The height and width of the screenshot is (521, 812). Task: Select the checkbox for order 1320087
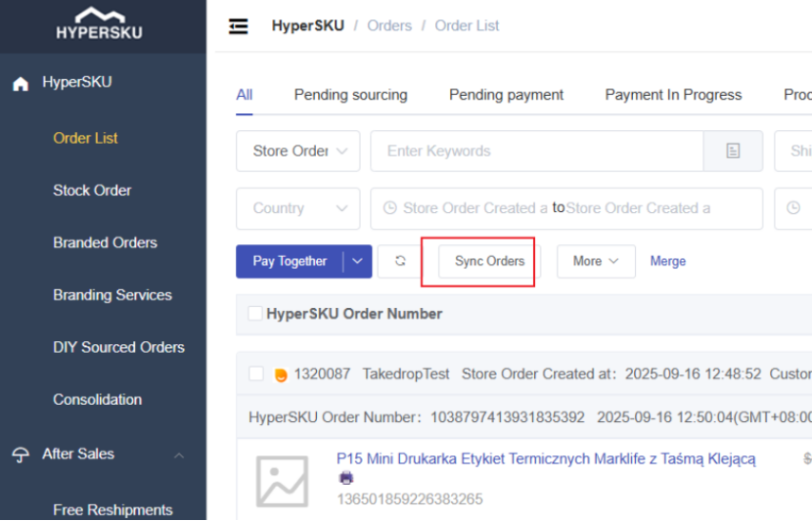256,373
